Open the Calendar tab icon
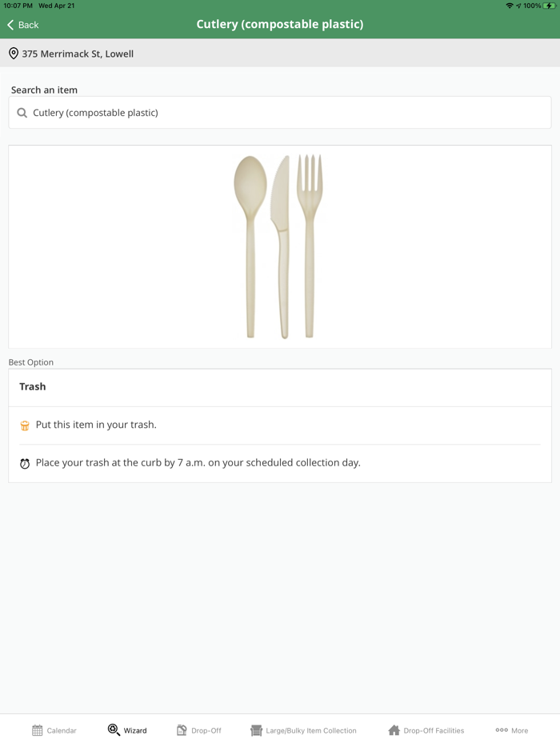The height and width of the screenshot is (747, 560). point(38,730)
